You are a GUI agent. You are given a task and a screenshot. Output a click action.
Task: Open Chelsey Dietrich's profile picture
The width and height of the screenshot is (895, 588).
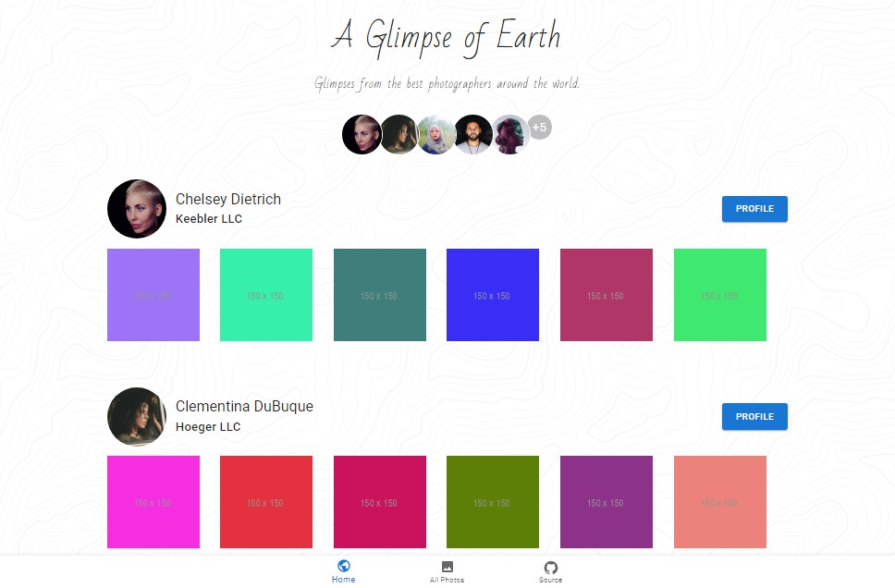[x=137, y=209]
